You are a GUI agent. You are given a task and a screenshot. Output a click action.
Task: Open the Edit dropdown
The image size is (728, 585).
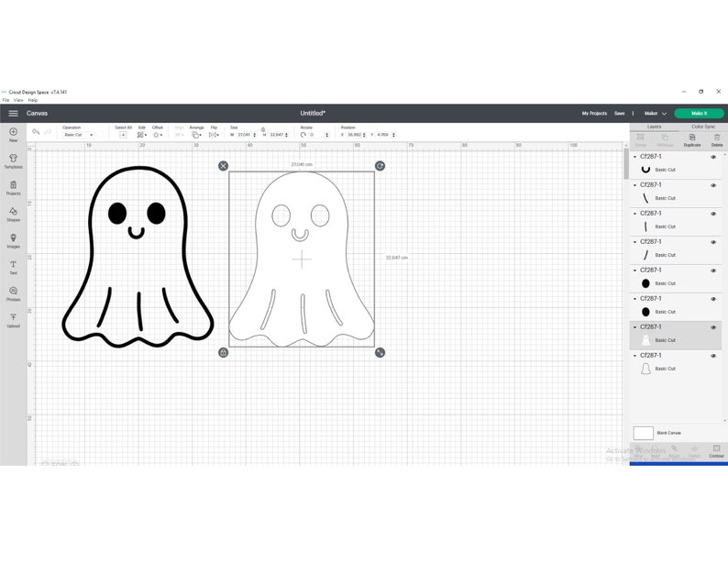(x=141, y=135)
